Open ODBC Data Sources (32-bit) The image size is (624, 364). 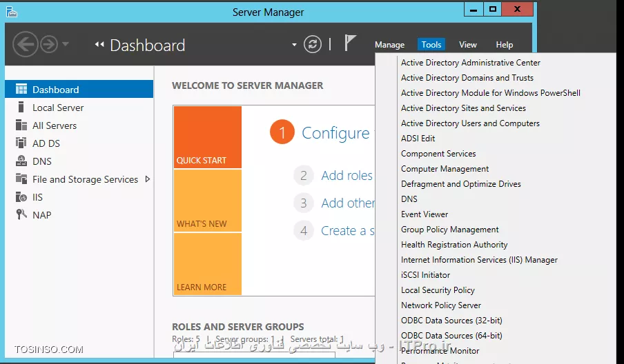pos(451,321)
